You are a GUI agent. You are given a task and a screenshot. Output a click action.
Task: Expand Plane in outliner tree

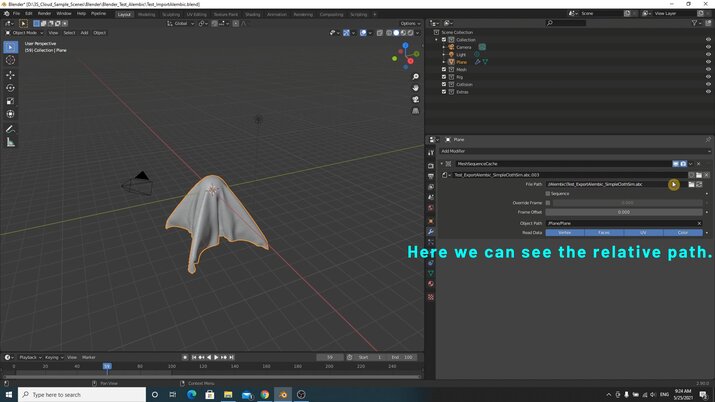click(x=444, y=62)
